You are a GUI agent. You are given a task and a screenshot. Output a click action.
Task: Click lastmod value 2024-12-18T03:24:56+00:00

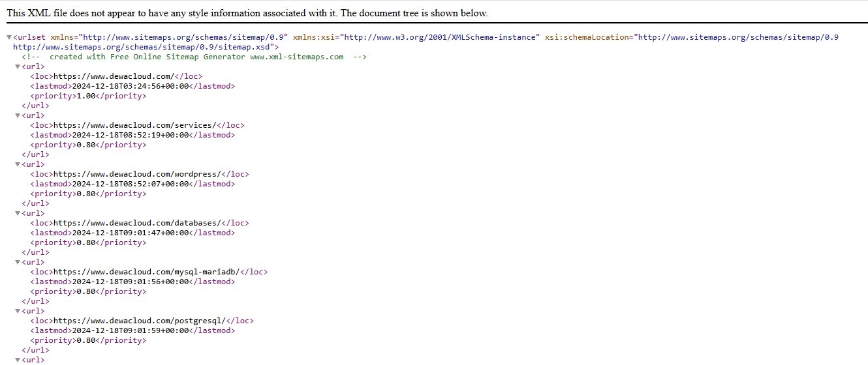pyautogui.click(x=130, y=86)
